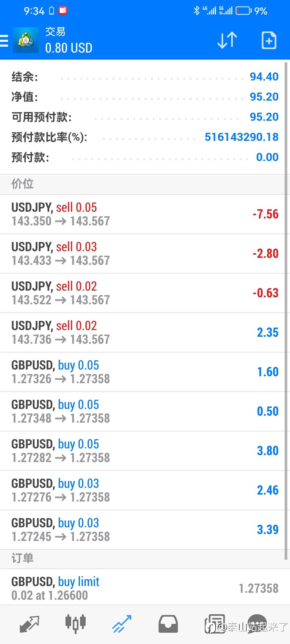Create a new order with plus icon
Viewport: 290px width, 644px height.
(269, 41)
